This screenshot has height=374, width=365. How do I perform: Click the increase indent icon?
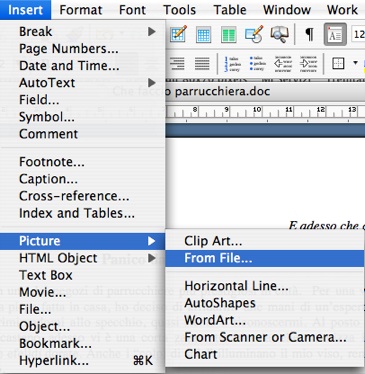pos(308,63)
